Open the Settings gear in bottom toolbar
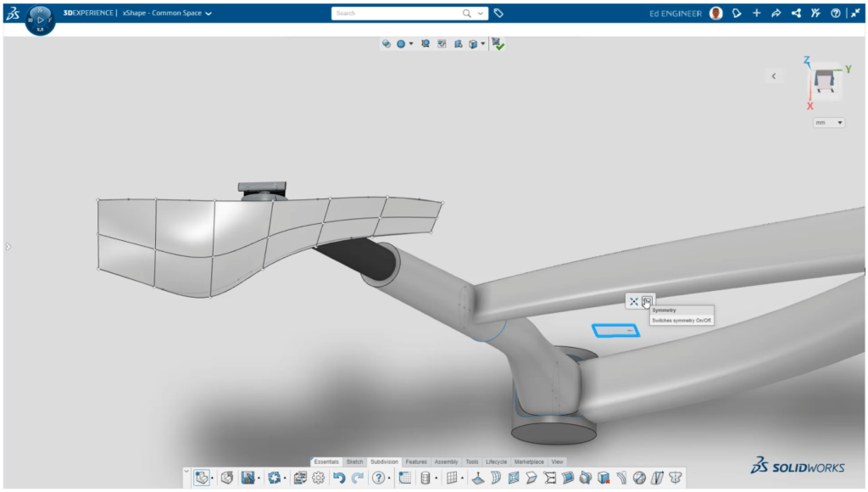Viewport: 868px width, 492px height. 319,478
